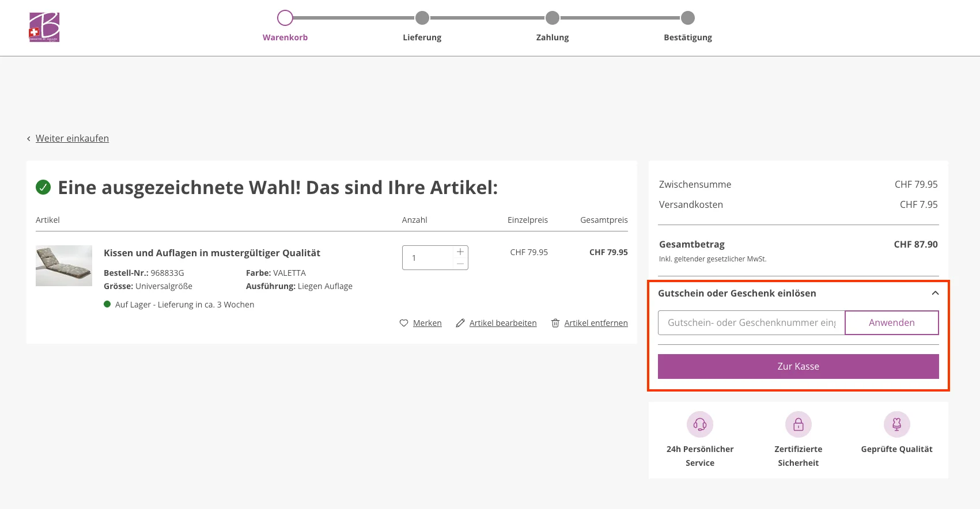Click the 24h Persönlicher Service headset icon
This screenshot has height=509, width=980.
coord(699,424)
